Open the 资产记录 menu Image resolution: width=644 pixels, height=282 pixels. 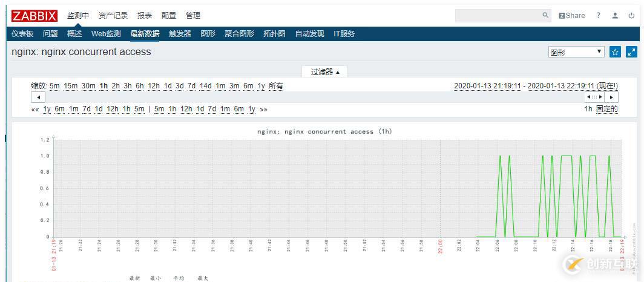pos(113,16)
